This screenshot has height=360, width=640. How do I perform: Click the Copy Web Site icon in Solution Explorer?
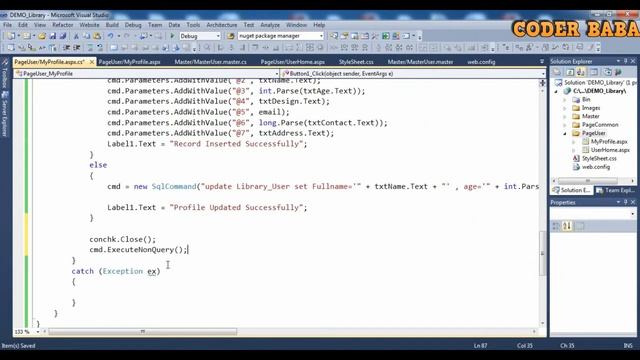pos(607,72)
